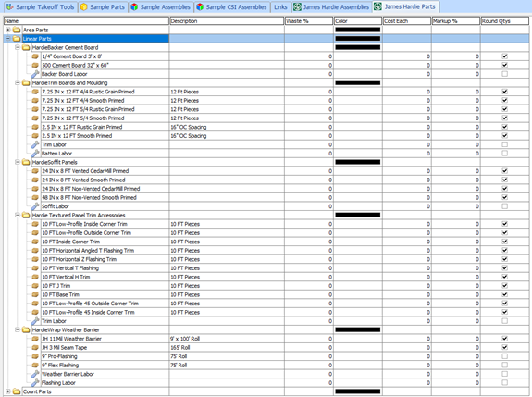Click the part icon for 9" Flex Flashing

(x=35, y=366)
